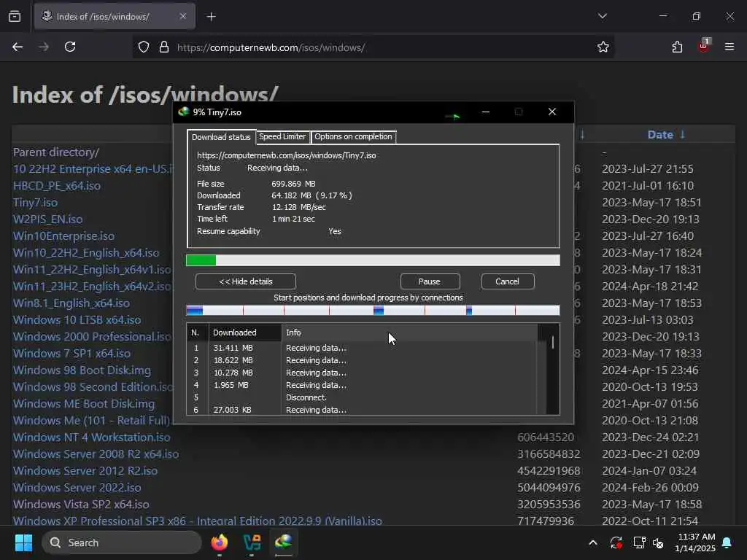This screenshot has height=560, width=747.
Task: Open the muted volume tray icon
Action: tap(659, 542)
